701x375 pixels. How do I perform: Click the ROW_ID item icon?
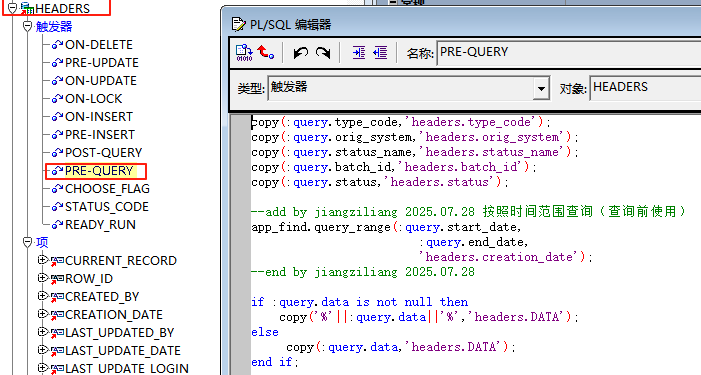click(x=57, y=279)
